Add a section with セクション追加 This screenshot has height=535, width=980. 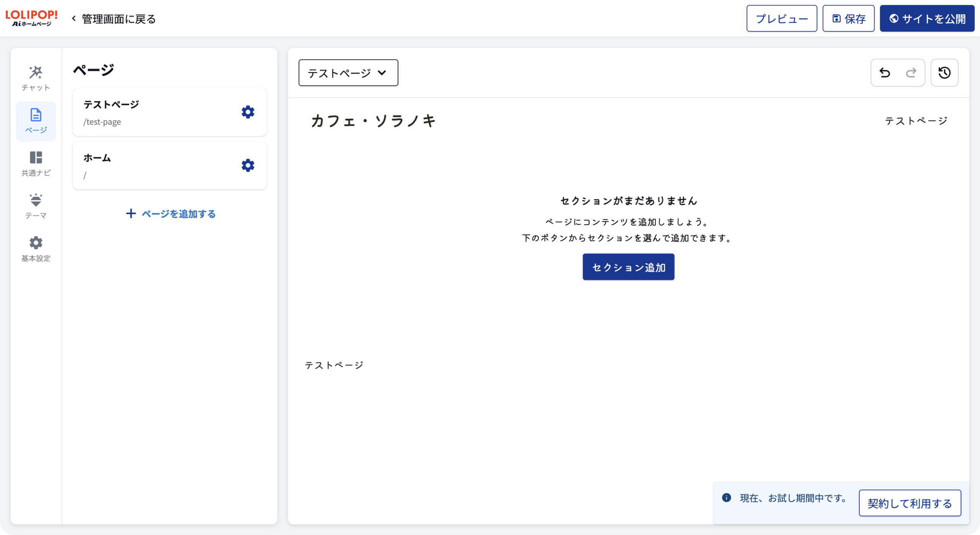[628, 267]
